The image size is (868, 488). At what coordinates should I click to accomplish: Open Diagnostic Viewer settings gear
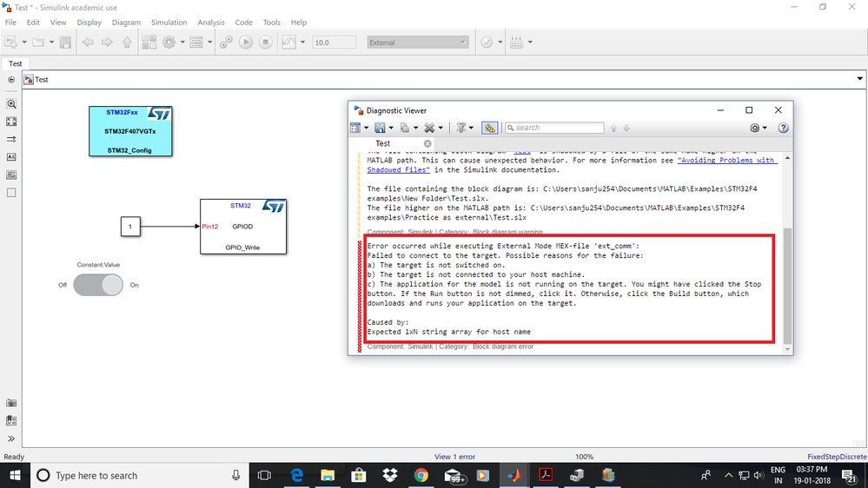pos(754,128)
